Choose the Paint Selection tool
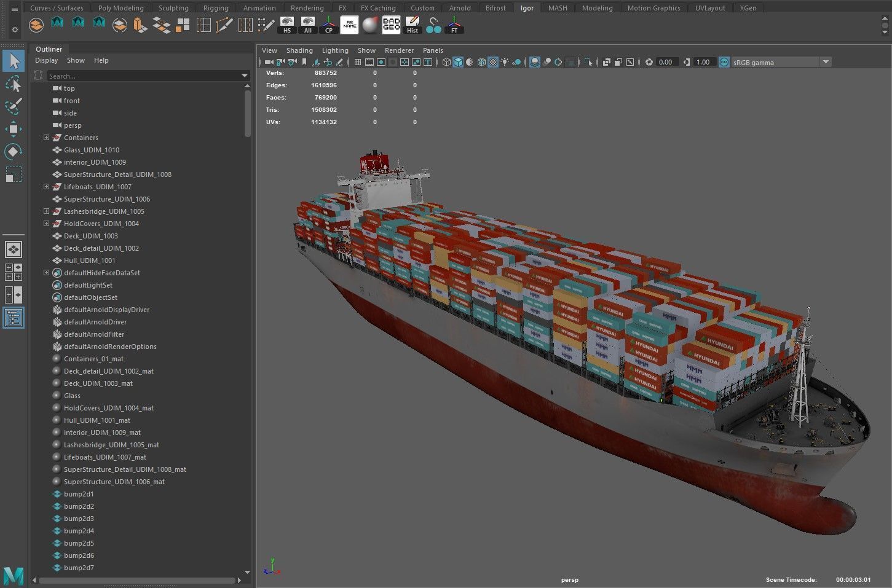This screenshot has width=892, height=588. [x=14, y=106]
